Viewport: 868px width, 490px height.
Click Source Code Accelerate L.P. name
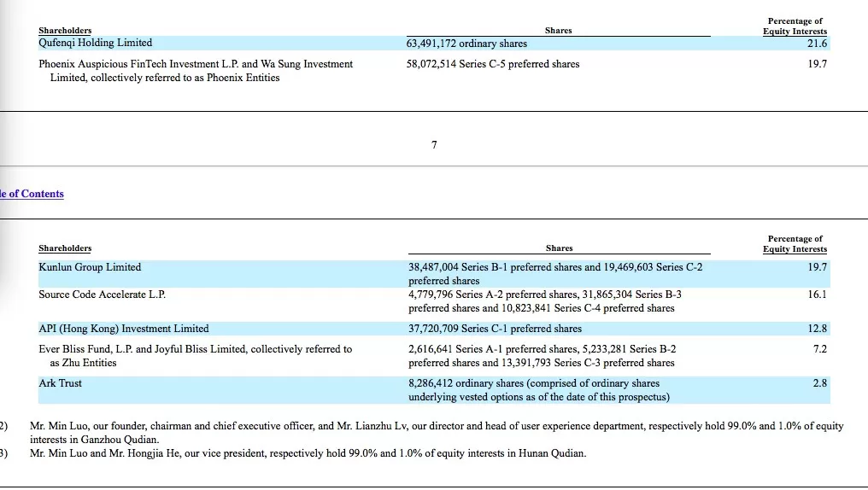click(x=102, y=295)
